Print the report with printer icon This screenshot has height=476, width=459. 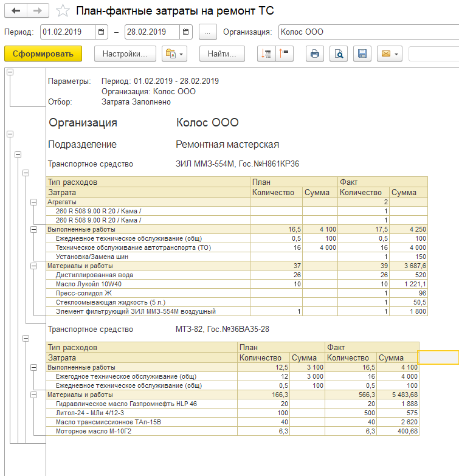315,53
